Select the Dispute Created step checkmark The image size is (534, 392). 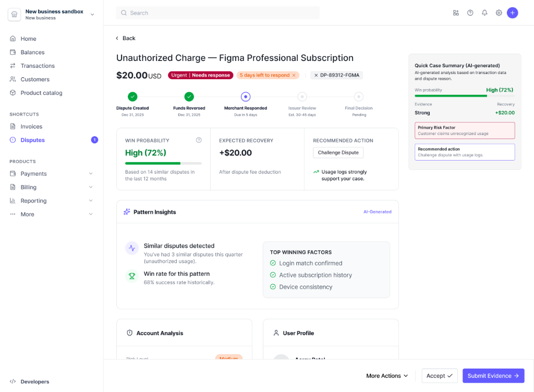pyautogui.click(x=133, y=96)
